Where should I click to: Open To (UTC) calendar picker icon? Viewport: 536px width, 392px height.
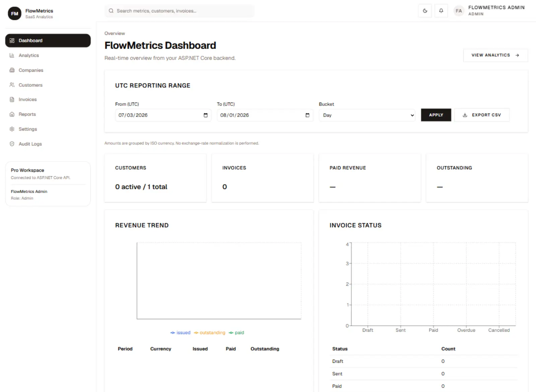point(308,115)
